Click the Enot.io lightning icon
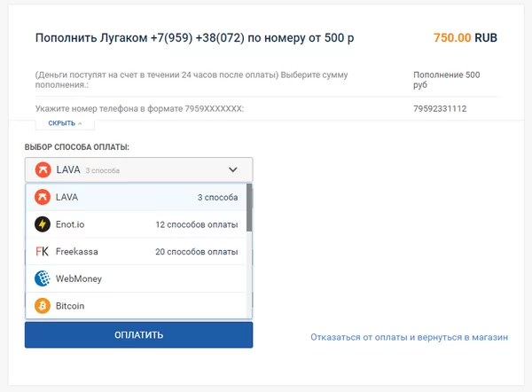This screenshot has width=532, height=392. (42, 224)
